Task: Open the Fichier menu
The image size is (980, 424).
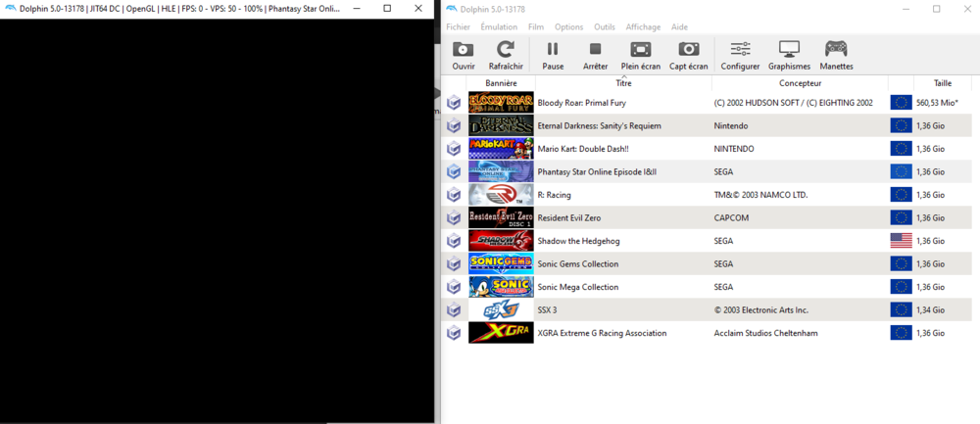Action: 458,26
